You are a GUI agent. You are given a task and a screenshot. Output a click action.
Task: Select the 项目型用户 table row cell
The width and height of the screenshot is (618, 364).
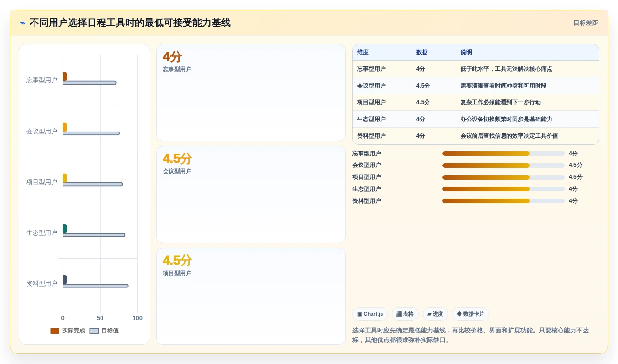click(x=371, y=102)
